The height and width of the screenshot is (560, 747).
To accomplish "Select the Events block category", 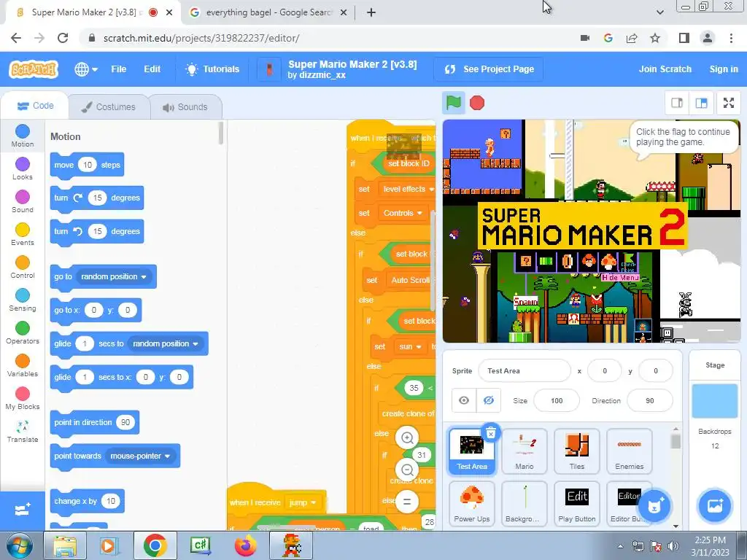I will point(23,234).
